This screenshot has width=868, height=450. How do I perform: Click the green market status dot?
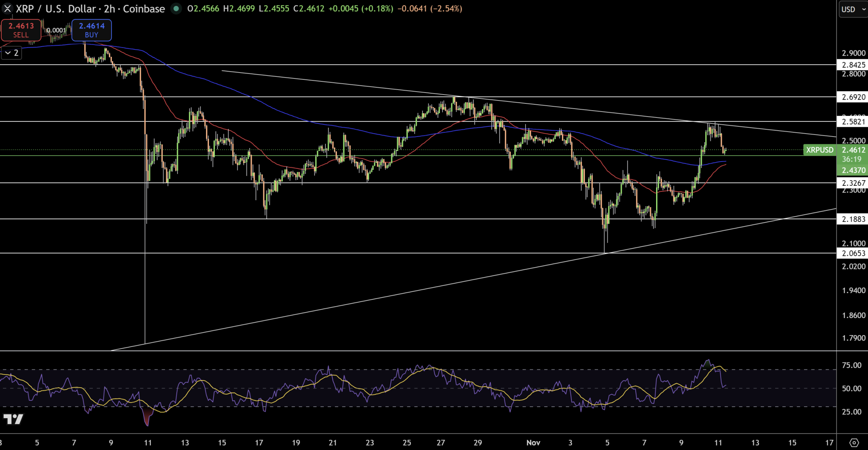pyautogui.click(x=176, y=8)
